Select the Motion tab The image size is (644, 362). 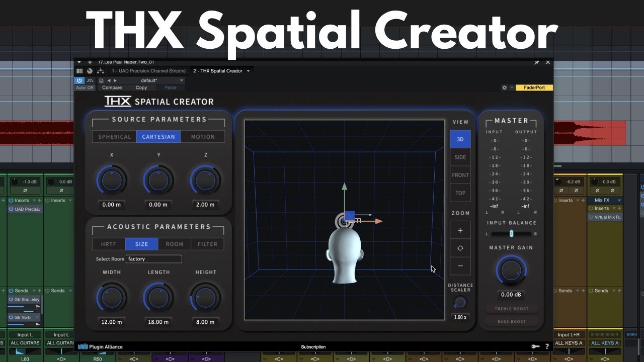pos(203,137)
